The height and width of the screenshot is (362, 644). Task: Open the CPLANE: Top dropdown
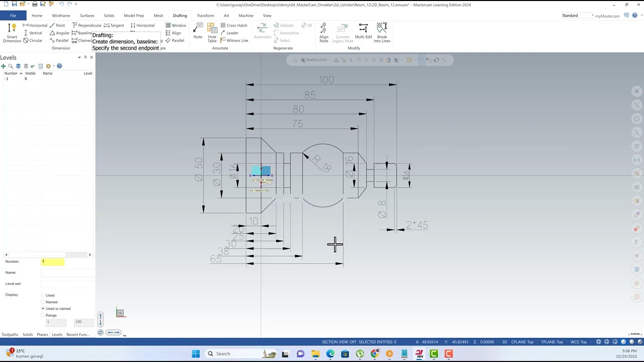coord(522,342)
